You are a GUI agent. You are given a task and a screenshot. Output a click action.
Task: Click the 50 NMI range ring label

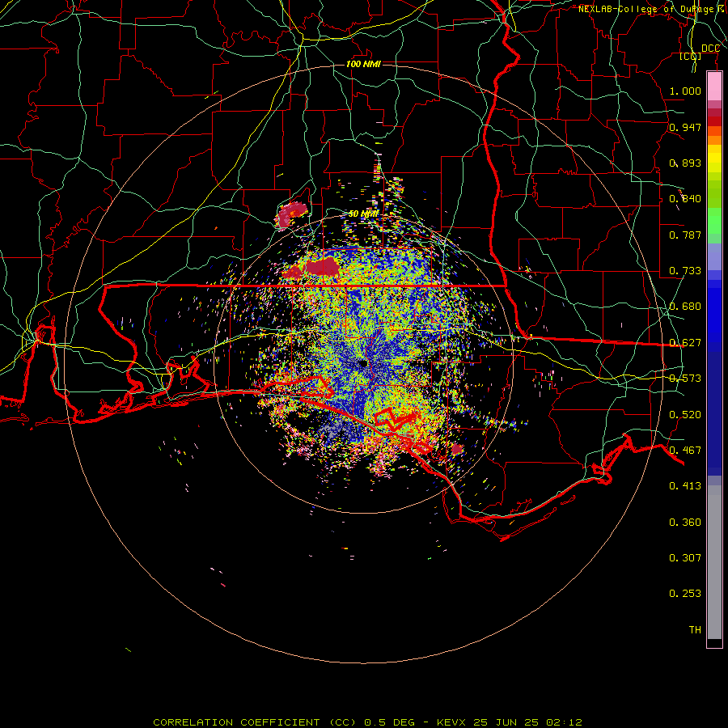[363, 214]
